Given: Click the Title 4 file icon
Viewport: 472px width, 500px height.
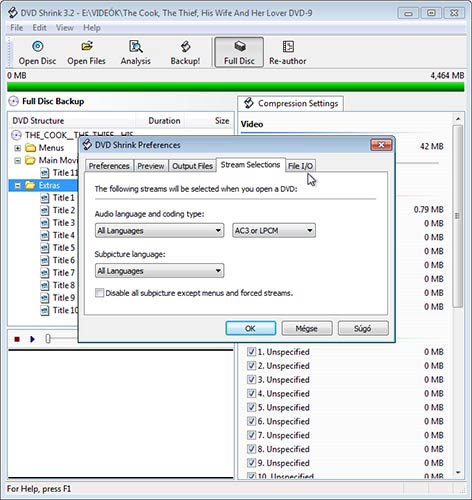Looking at the screenshot, I should coord(45,236).
